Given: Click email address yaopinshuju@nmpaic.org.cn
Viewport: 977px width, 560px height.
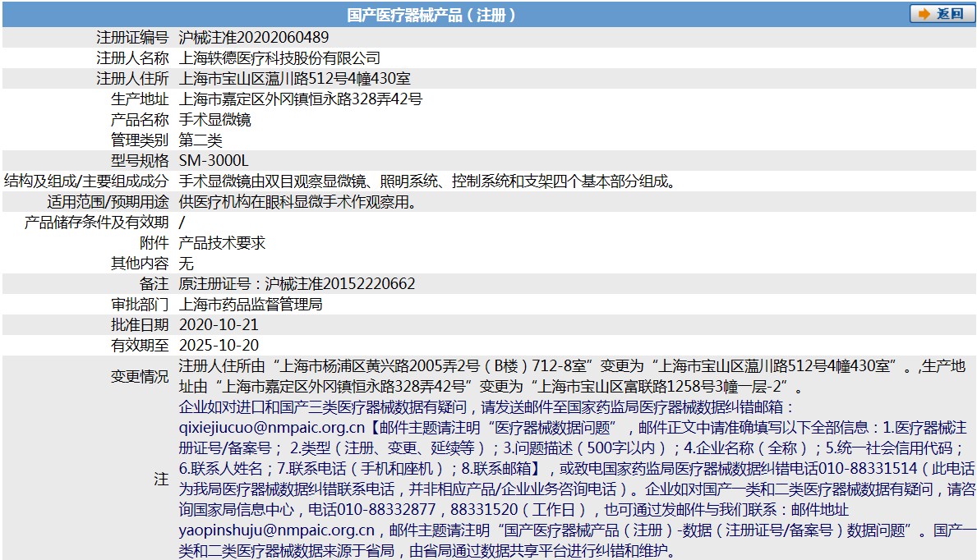Looking at the screenshot, I should [277, 530].
